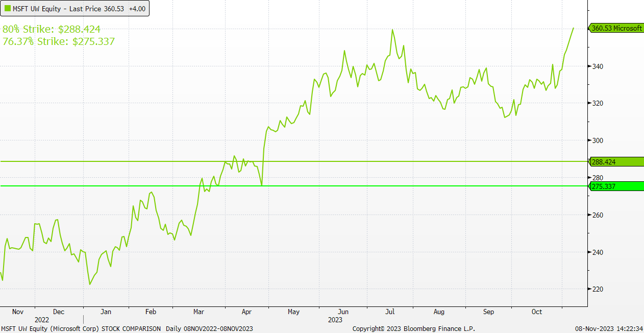Select the 275.337 strike level tag
This screenshot has height=333, width=644.
(615, 186)
